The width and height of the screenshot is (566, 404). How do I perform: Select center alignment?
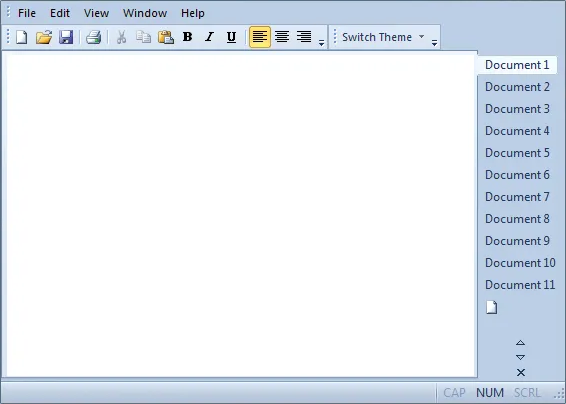[x=282, y=37]
